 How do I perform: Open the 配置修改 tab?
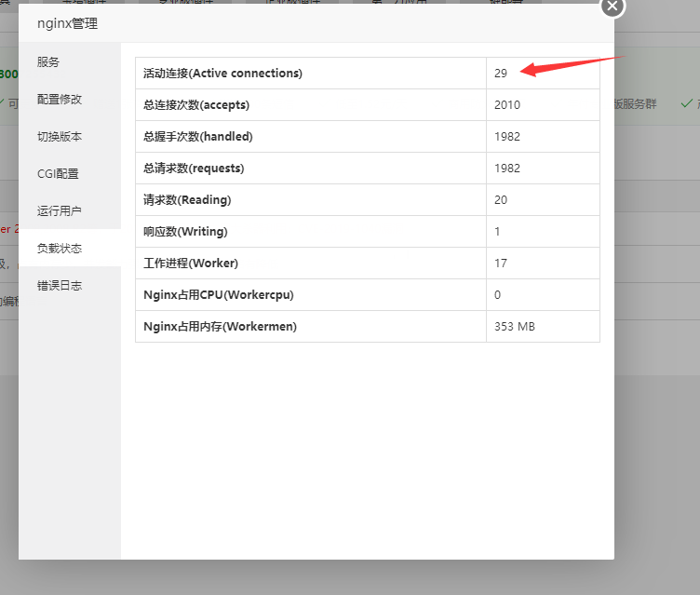click(60, 99)
